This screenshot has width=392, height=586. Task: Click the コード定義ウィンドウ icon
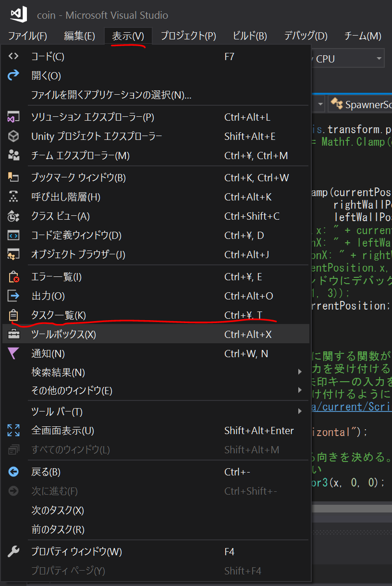13,235
